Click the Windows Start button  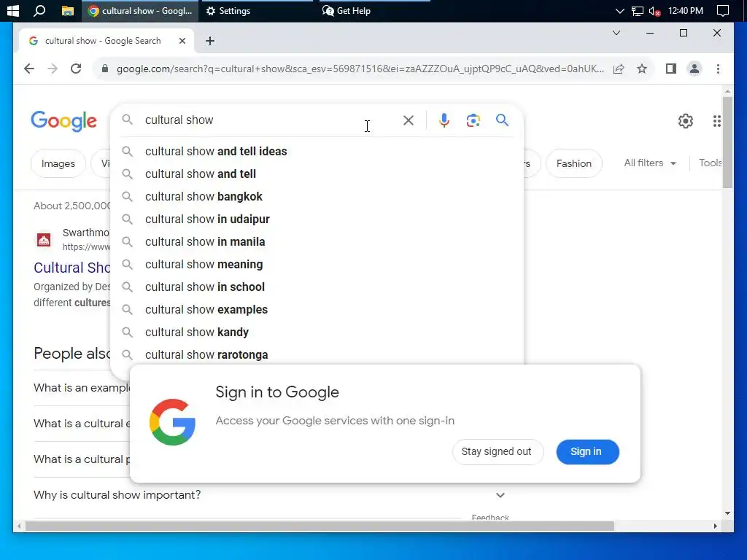click(x=13, y=10)
